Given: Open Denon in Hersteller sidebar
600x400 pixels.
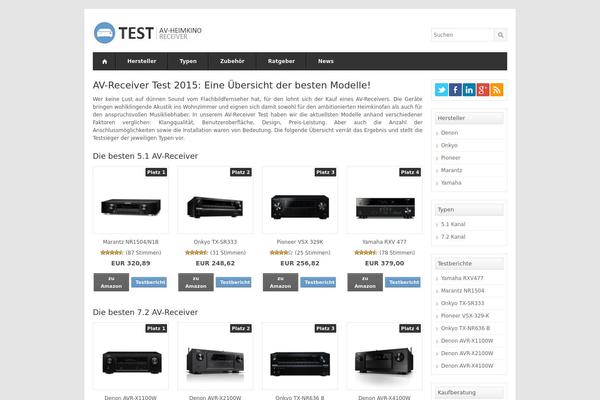Looking at the screenshot, I should click(449, 133).
